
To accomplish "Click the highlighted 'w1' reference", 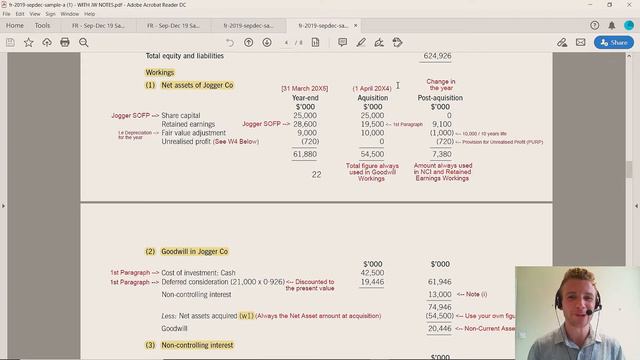I will pyautogui.click(x=246, y=316).
